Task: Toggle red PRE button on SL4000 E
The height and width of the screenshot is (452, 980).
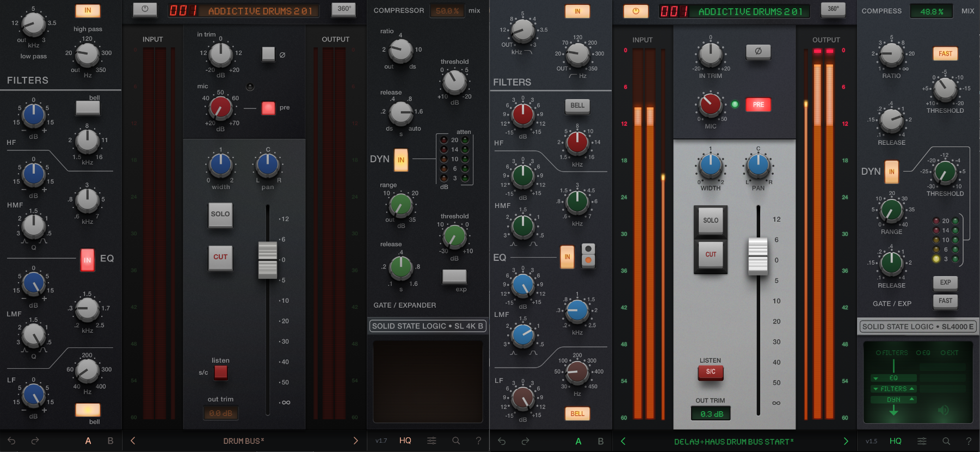Action: [x=759, y=105]
